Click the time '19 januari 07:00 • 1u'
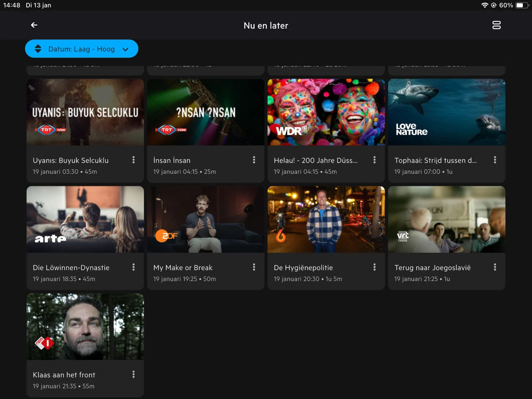The height and width of the screenshot is (399, 532). (424, 172)
